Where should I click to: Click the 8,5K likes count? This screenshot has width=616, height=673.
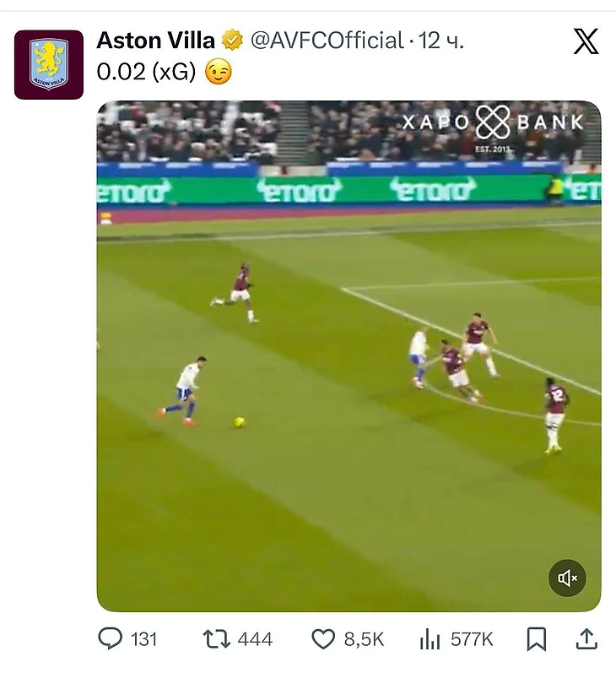[364, 639]
